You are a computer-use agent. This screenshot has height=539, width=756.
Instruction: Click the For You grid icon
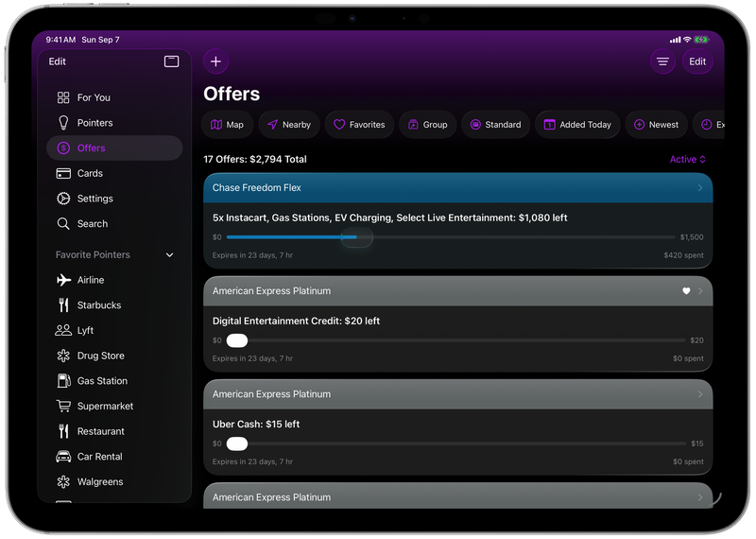pyautogui.click(x=63, y=97)
